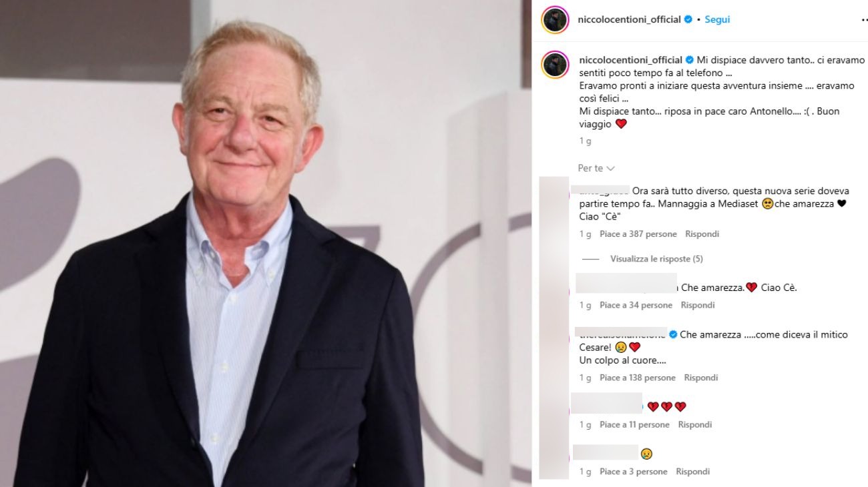This screenshot has height=487, width=868.
Task: Click the verified badge in the caption line
Action: click(690, 60)
